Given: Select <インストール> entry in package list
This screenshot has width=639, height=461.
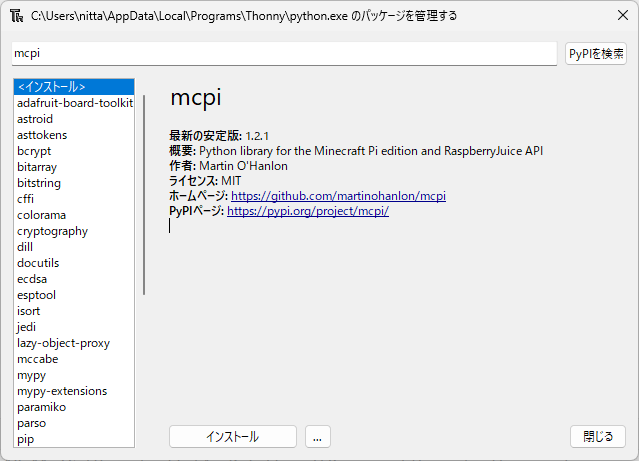Looking at the screenshot, I should 51,87.
